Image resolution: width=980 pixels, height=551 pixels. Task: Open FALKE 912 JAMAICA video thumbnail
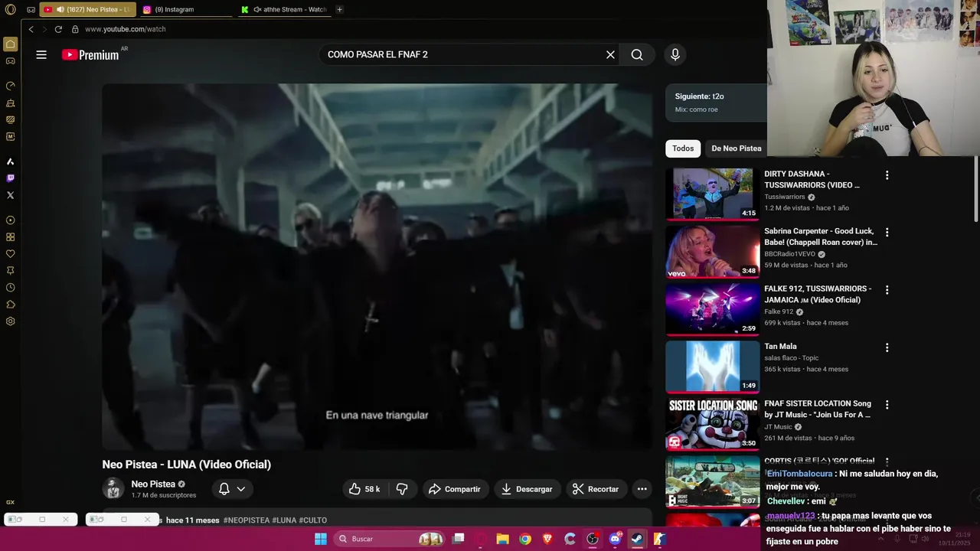coord(712,309)
